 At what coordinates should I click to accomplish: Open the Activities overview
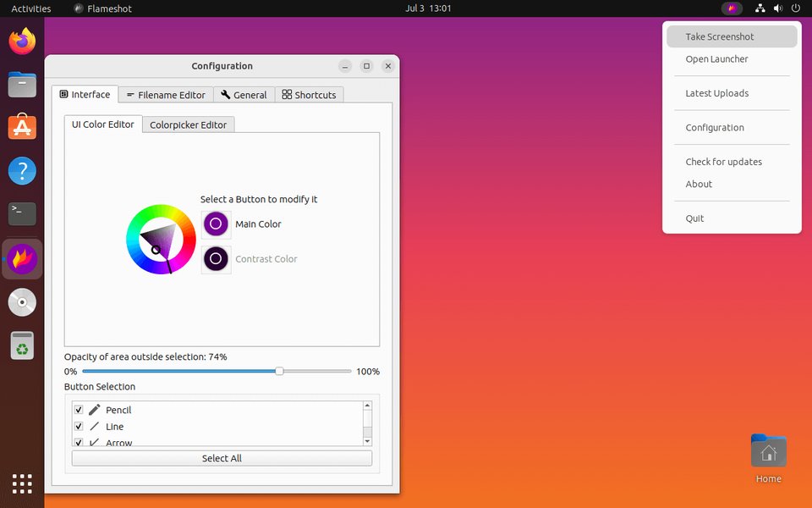point(31,8)
